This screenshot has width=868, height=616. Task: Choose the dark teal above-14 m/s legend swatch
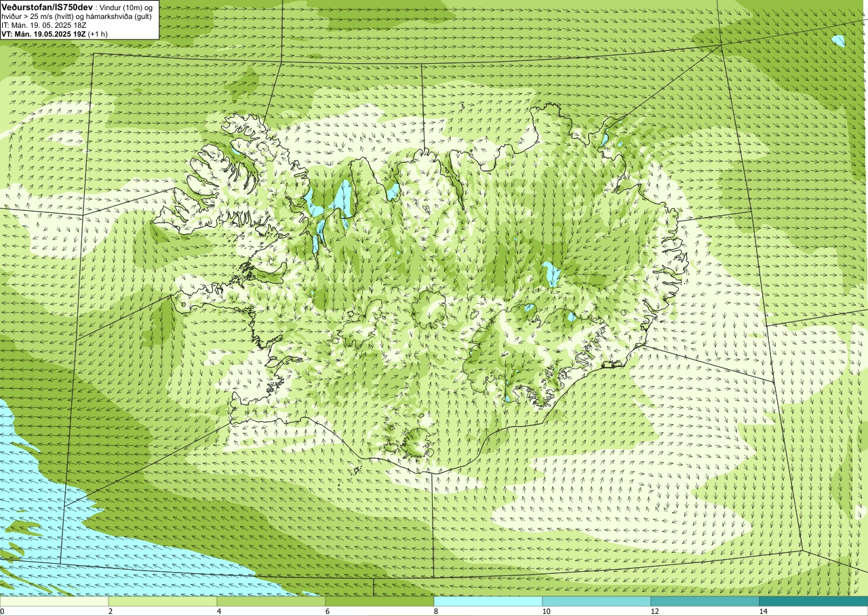point(814,601)
